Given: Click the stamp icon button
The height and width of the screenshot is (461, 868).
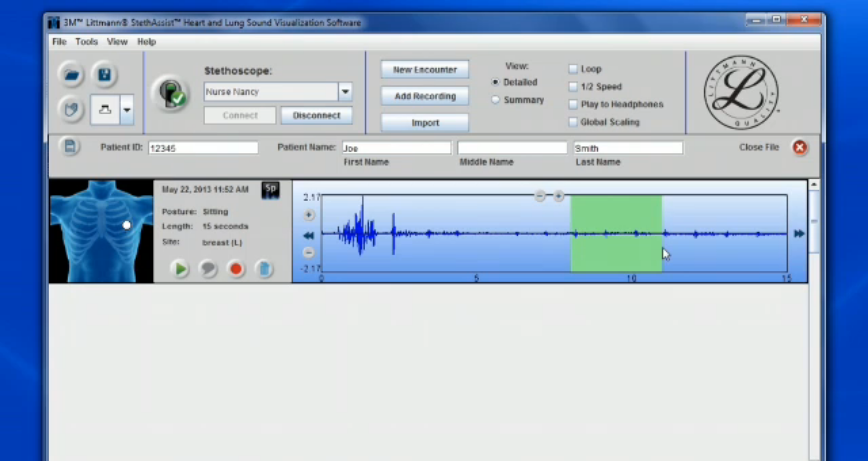Looking at the screenshot, I should [x=105, y=109].
